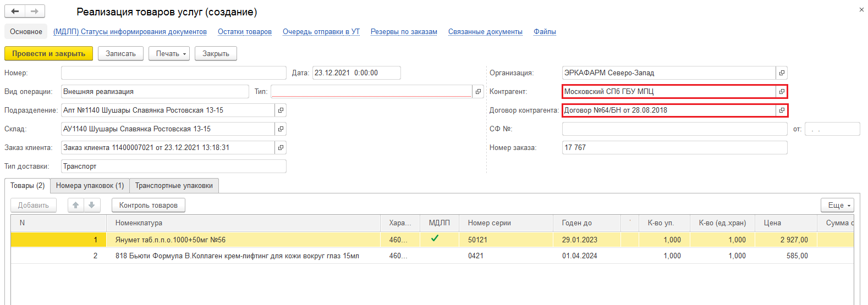Switch to the Номера упаковок (1) tab
Image resolution: width=868 pixels, height=305 pixels.
[x=90, y=186]
